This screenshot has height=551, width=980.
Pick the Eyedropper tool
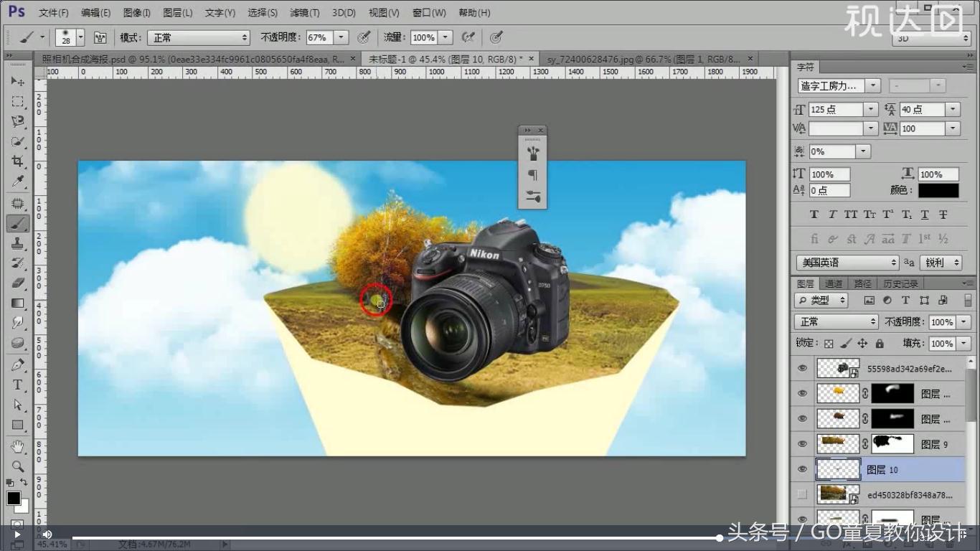point(18,182)
